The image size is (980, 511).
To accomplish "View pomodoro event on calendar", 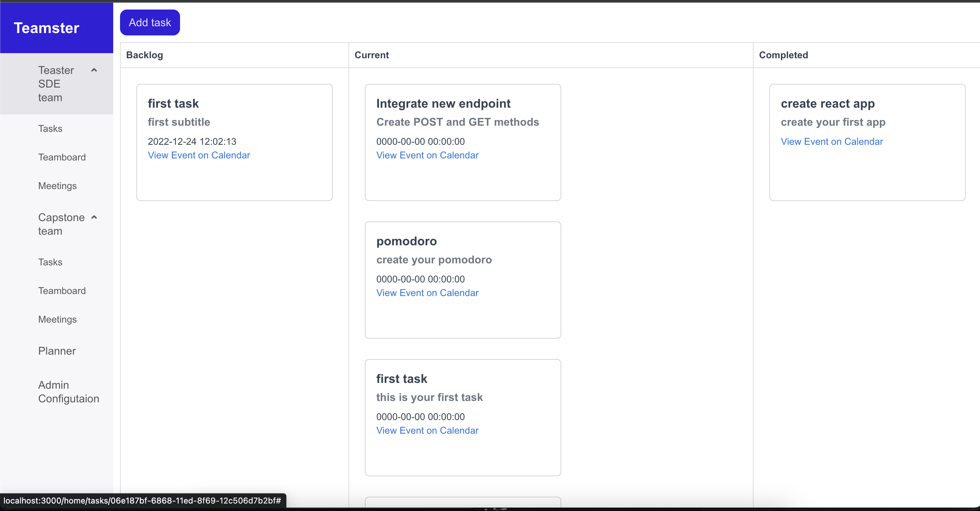I will tap(427, 293).
